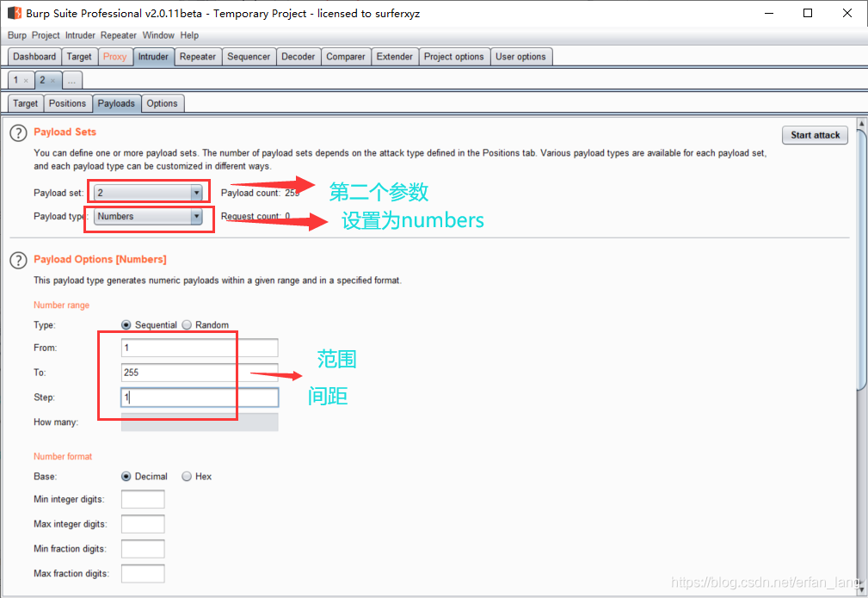
Task: Open the Payload type dropdown
Action: click(x=148, y=217)
